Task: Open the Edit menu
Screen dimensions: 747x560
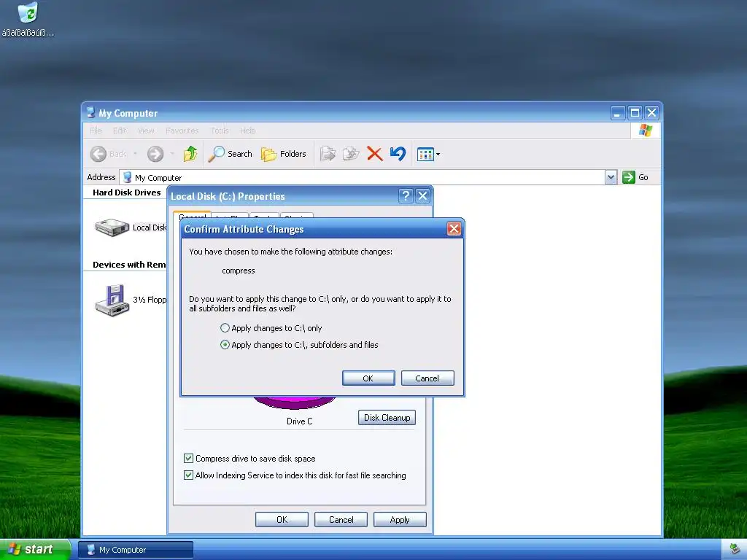Action: 120,131
